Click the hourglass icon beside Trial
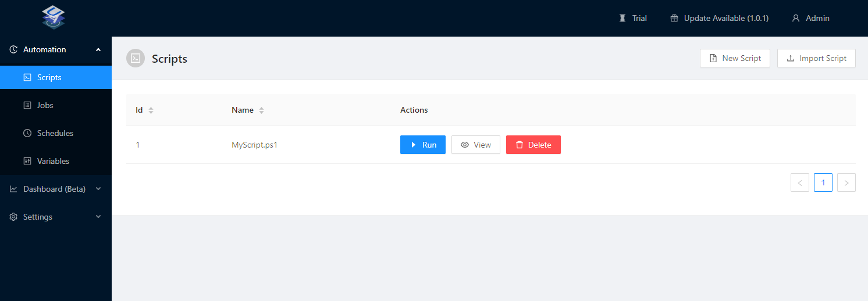 622,18
